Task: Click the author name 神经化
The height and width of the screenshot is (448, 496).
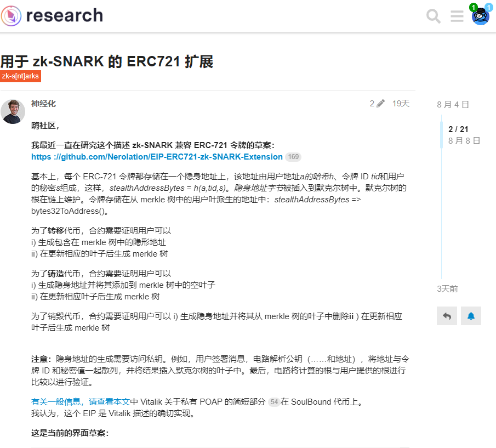Action: pyautogui.click(x=43, y=104)
